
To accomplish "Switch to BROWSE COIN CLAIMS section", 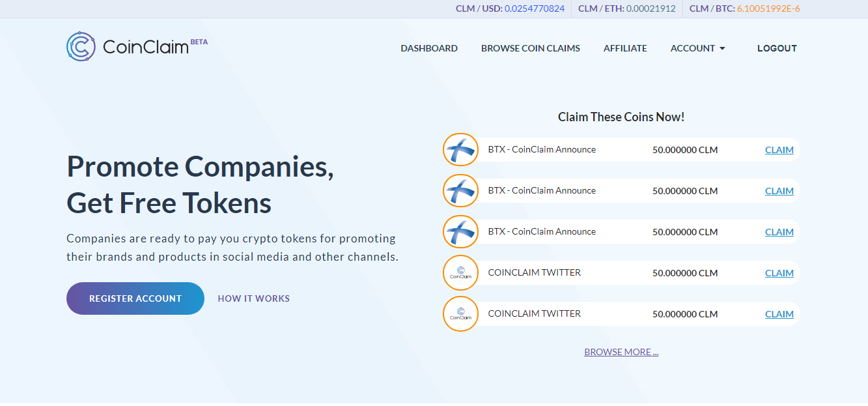I will pos(530,48).
